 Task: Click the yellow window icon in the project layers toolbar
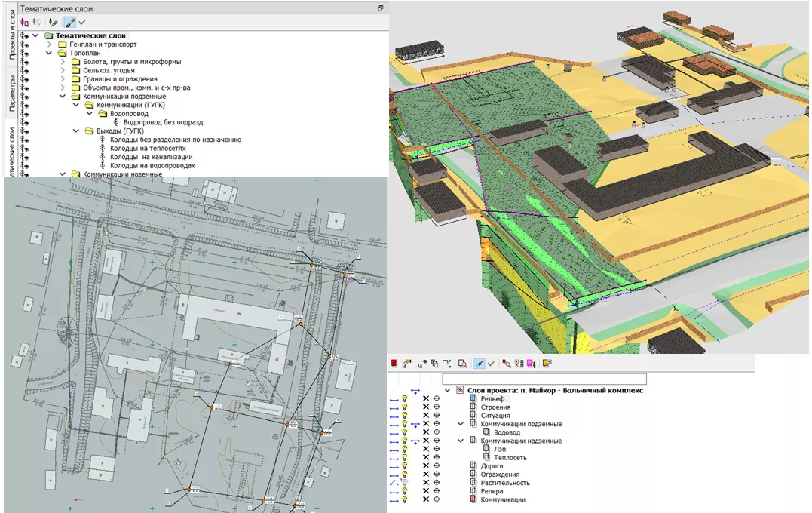click(547, 364)
